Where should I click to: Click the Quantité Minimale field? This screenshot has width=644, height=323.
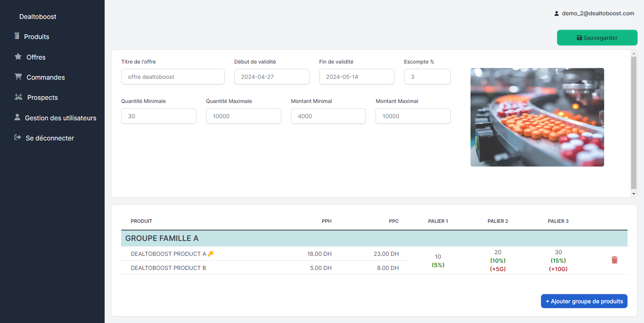pyautogui.click(x=159, y=116)
